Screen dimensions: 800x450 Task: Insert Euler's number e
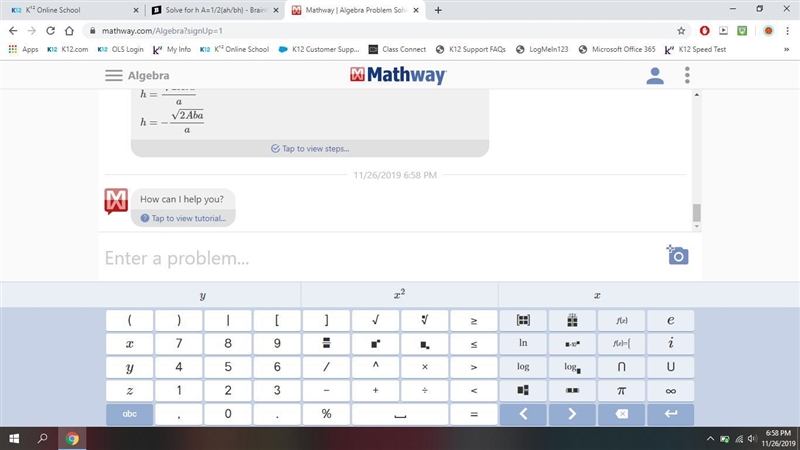tap(670, 320)
